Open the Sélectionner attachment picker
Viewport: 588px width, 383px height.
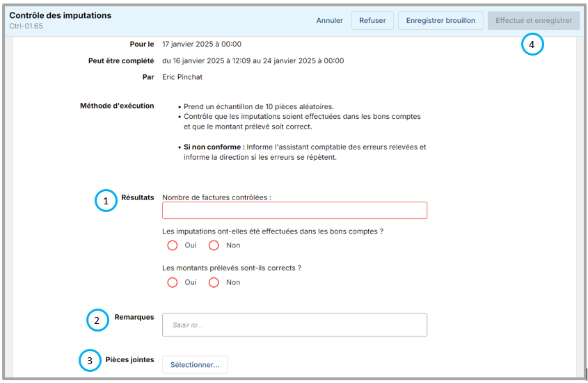[x=195, y=365]
